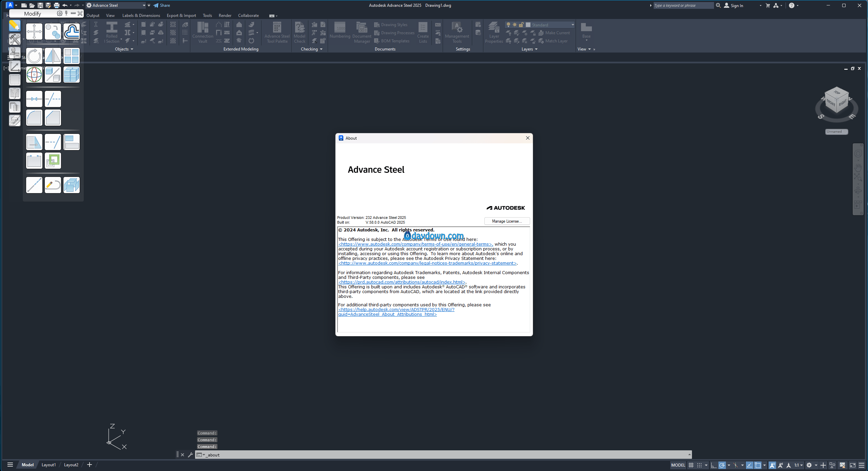Open the hammer and wrench tools category
This screenshot has width=868, height=471.
(x=15, y=39)
